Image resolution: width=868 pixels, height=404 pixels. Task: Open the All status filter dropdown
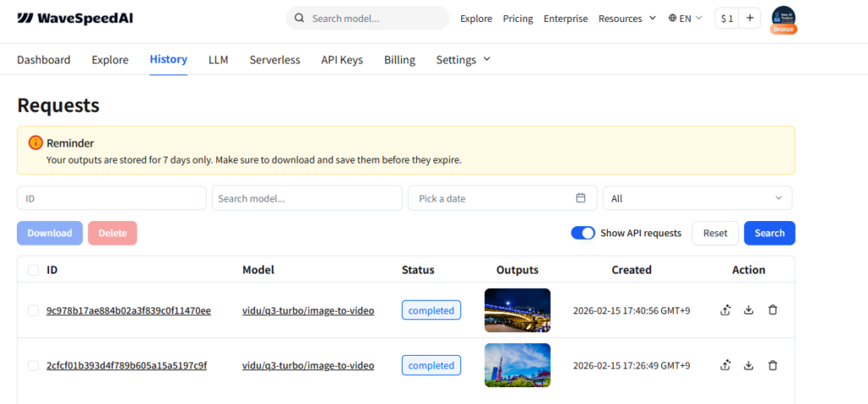(697, 198)
